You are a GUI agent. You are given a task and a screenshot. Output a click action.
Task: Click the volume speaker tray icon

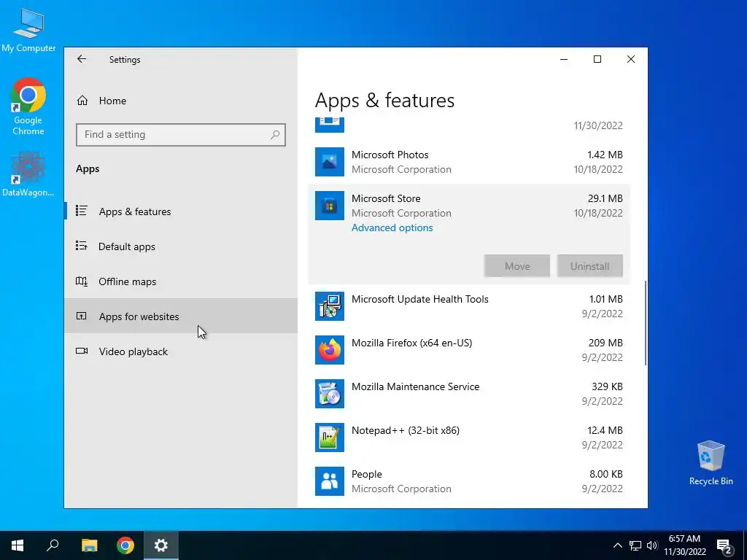click(x=652, y=545)
